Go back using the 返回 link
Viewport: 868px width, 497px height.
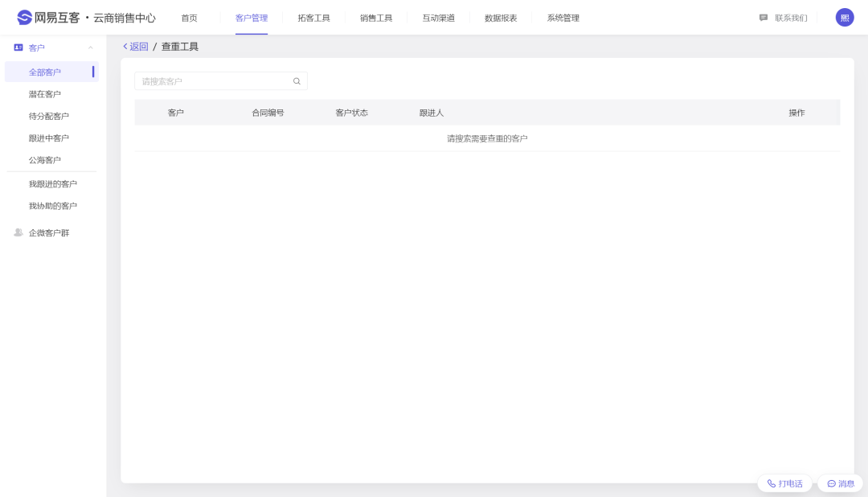tap(135, 47)
